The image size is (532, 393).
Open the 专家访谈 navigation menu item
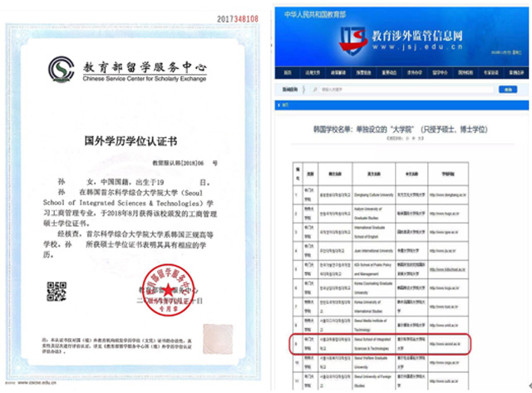(x=490, y=72)
